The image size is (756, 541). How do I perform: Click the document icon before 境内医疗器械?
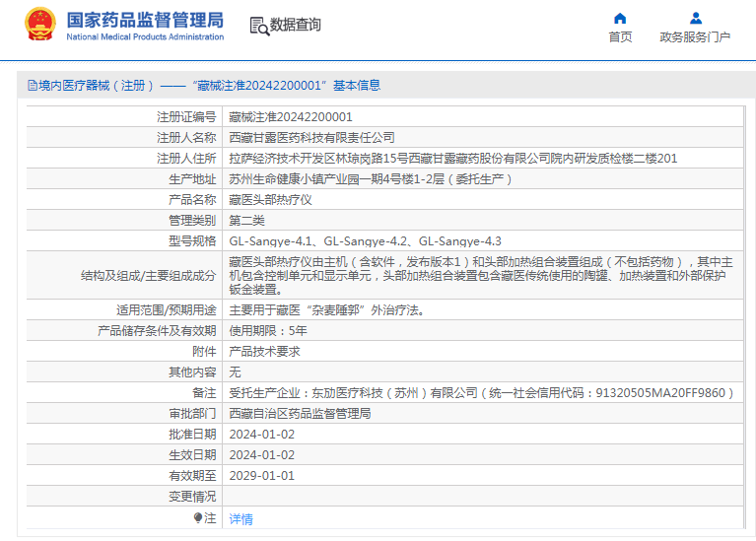coord(33,86)
